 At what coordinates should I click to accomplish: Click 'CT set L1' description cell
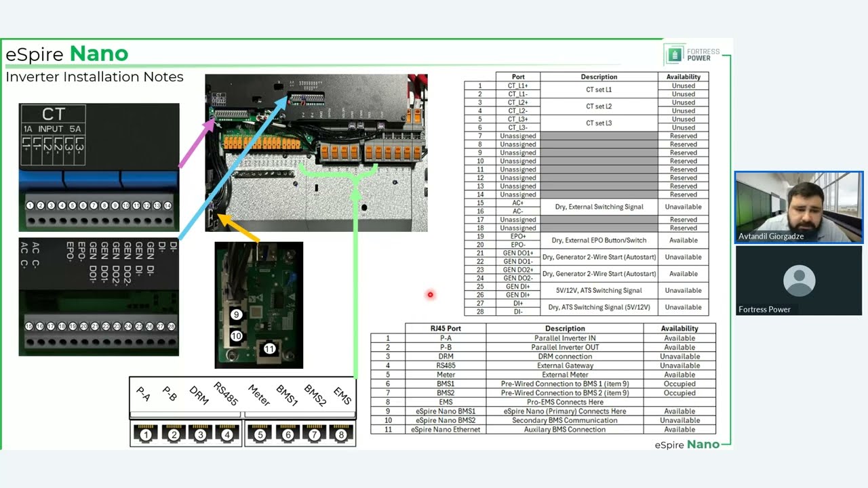599,89
